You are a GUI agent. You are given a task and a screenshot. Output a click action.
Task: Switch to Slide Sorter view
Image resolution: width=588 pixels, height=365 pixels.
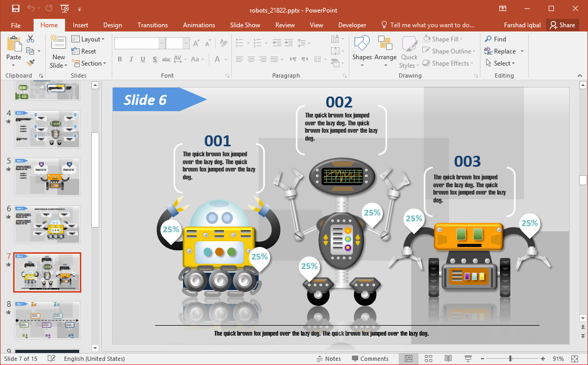(x=428, y=359)
